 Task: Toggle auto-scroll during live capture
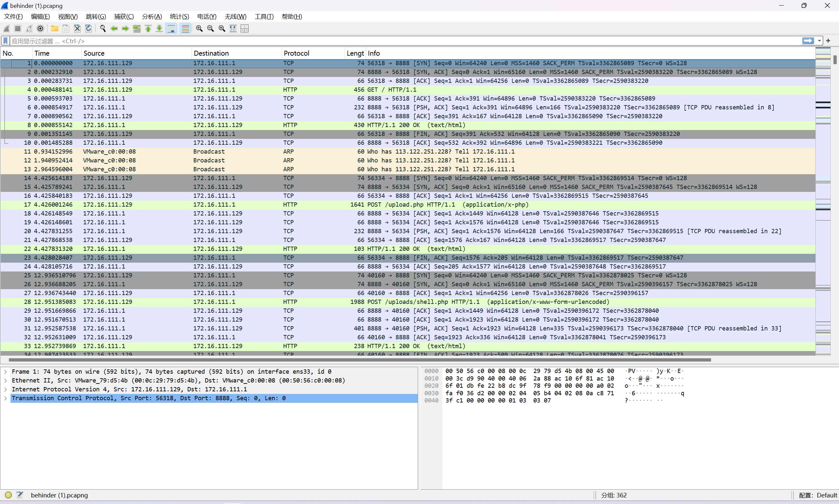click(x=171, y=28)
